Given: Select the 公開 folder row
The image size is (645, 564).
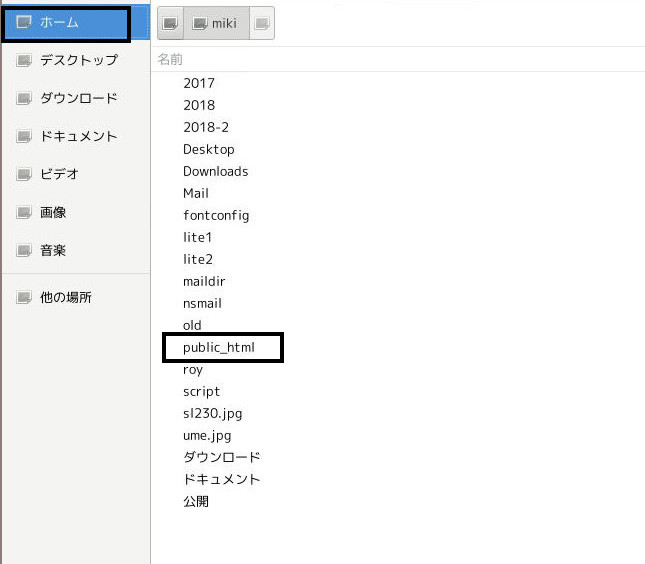Looking at the screenshot, I should click(x=397, y=501).
